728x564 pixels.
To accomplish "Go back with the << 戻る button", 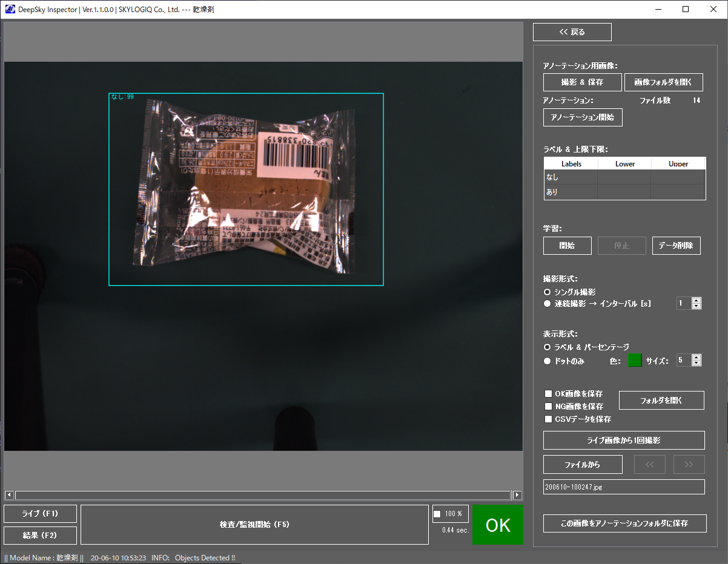I will coord(572,32).
